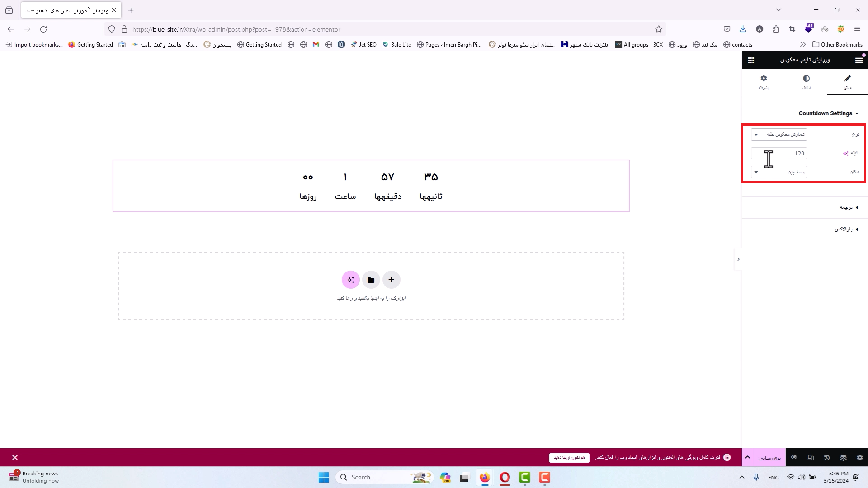
Task: Open Elementor page settings gear
Action: (x=859, y=458)
